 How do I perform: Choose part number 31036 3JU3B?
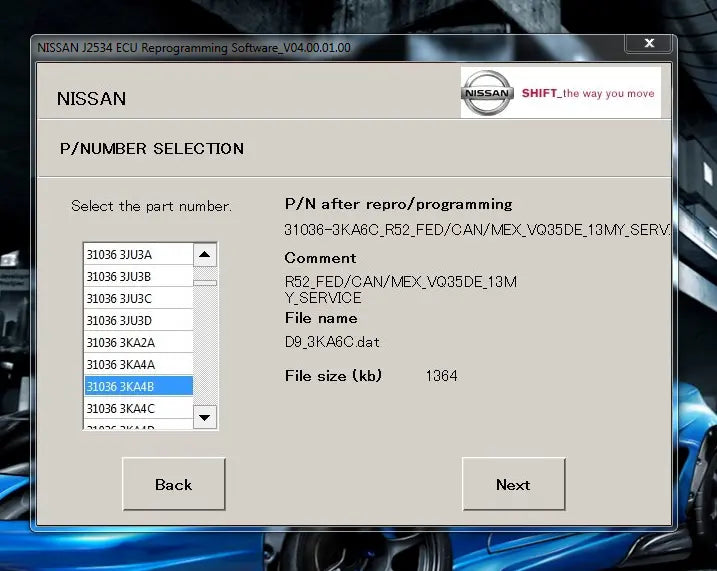138,277
